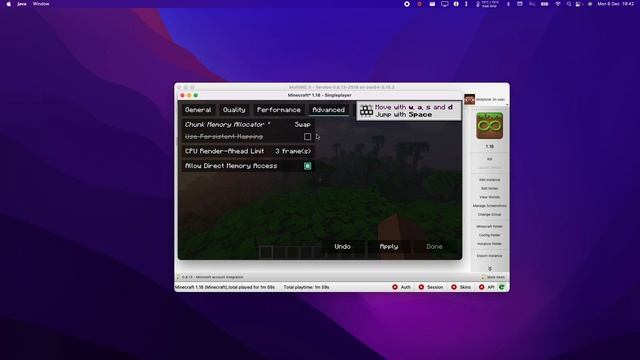Click the screen recording indicator icon
The width and height of the screenshot is (640, 360).
click(x=407, y=4)
